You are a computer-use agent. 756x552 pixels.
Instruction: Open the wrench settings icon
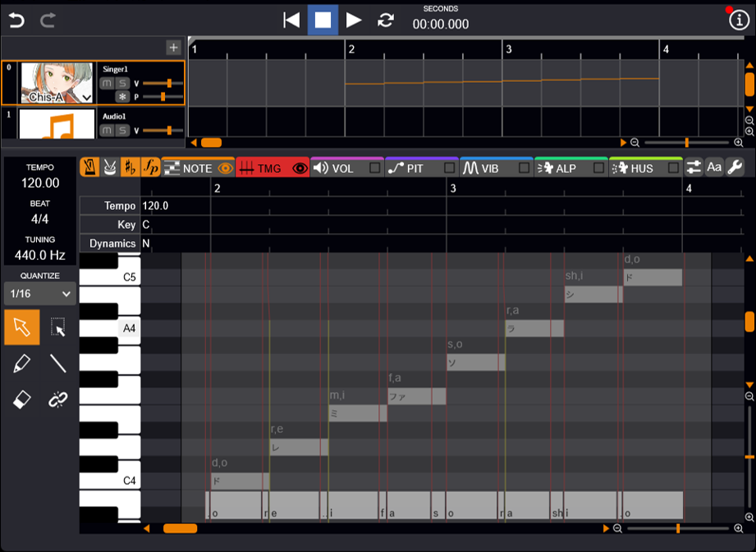tap(735, 167)
